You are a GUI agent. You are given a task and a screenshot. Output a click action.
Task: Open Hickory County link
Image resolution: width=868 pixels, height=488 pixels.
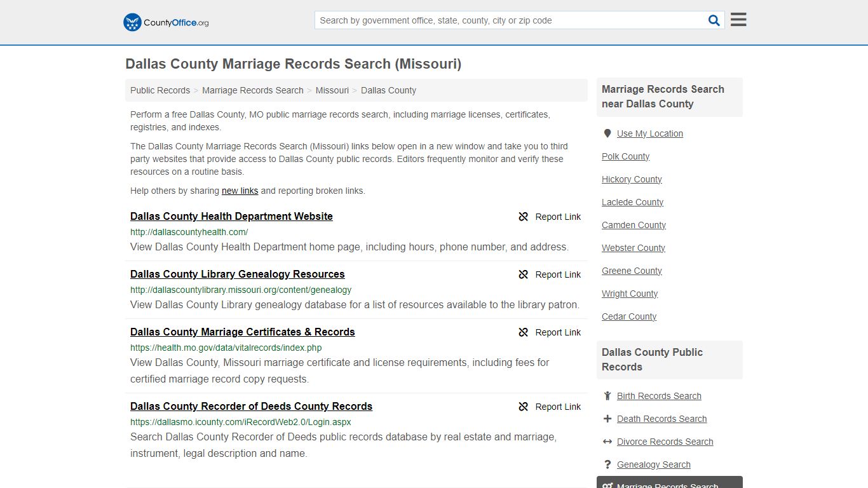click(x=632, y=179)
